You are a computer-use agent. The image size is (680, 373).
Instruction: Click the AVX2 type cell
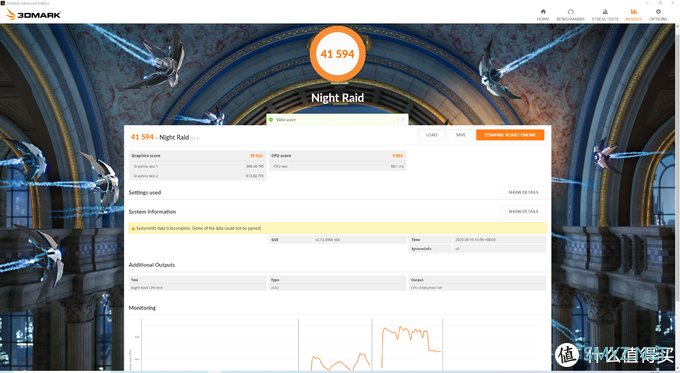click(x=337, y=288)
